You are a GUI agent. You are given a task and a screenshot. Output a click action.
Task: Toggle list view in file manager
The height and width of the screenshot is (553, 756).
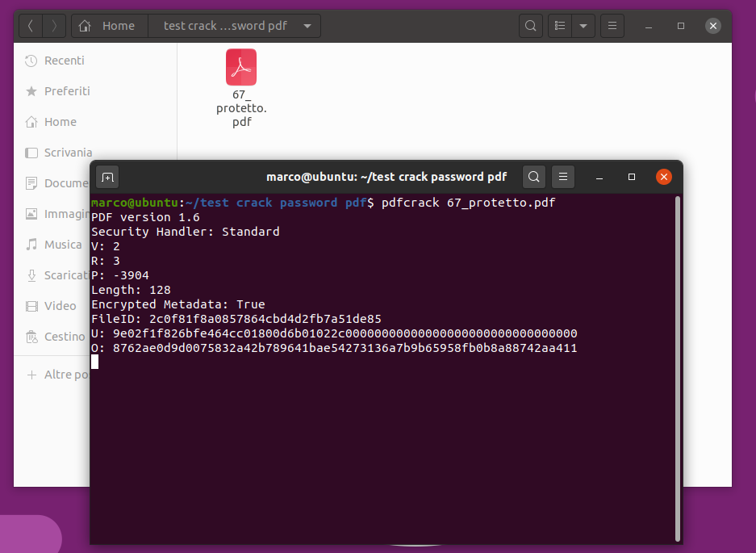[x=560, y=26]
